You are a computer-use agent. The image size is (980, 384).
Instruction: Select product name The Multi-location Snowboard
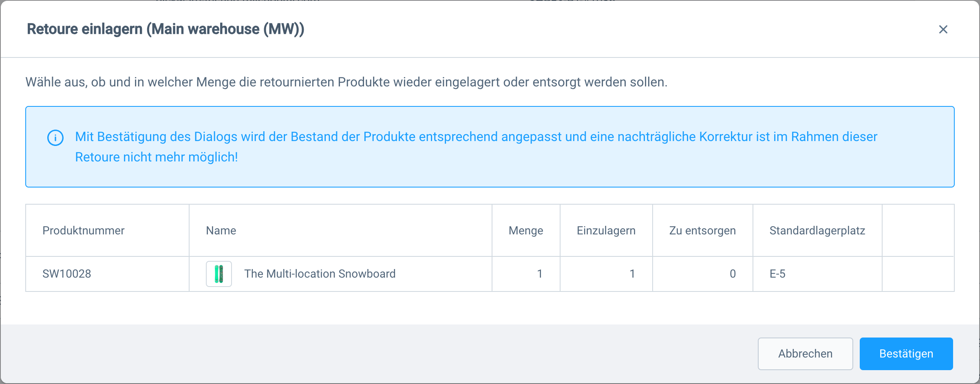[x=320, y=274]
